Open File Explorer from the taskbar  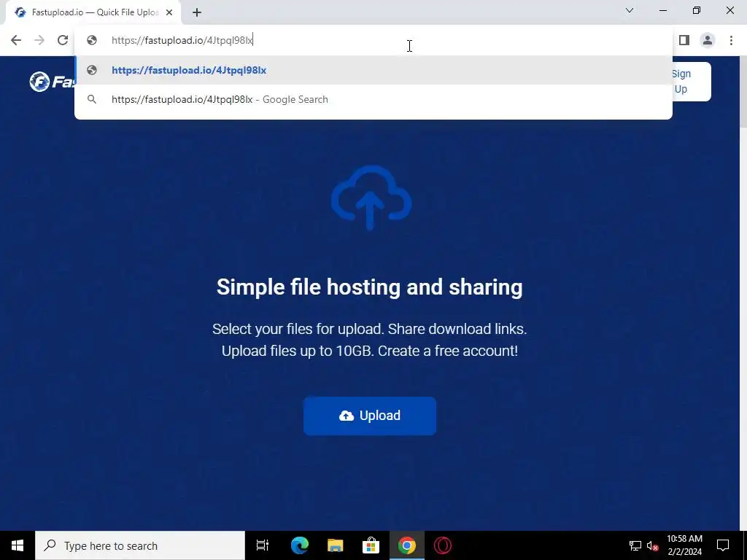point(335,545)
